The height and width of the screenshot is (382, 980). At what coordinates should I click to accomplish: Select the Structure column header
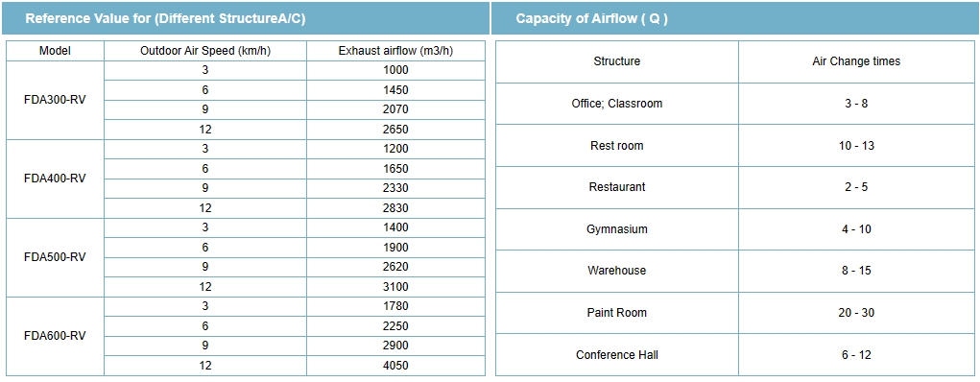point(617,61)
